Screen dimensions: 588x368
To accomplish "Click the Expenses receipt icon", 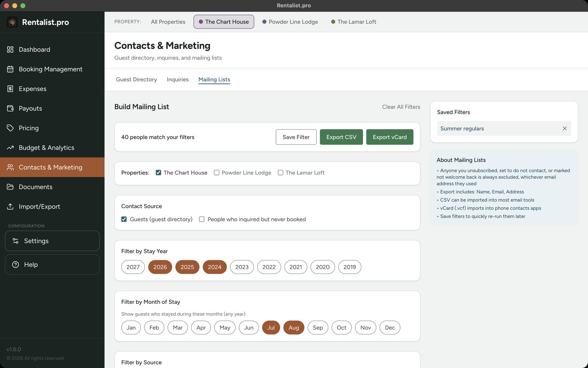I will coord(10,89).
